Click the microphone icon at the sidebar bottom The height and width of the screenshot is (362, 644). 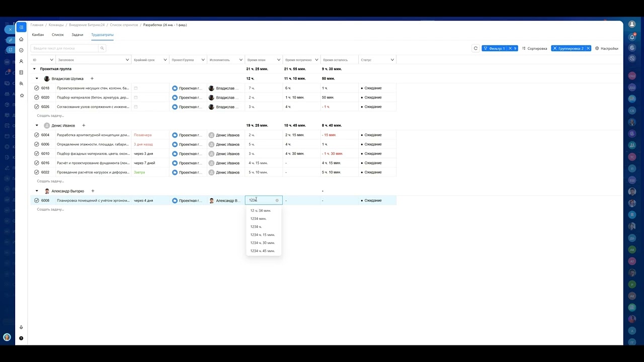(x=21, y=327)
